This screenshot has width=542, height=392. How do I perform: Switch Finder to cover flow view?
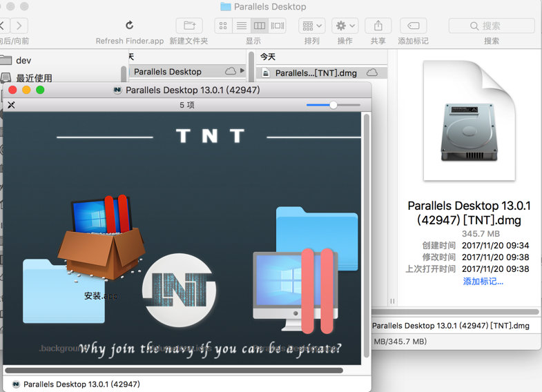[x=278, y=26]
